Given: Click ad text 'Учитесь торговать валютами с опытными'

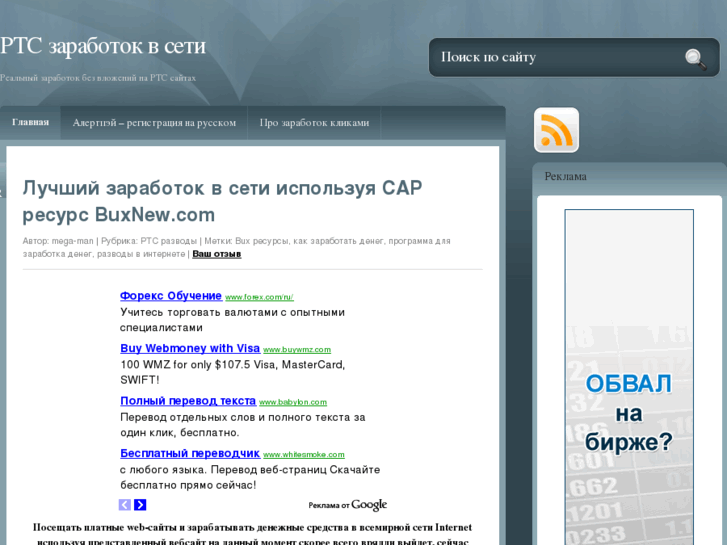Looking at the screenshot, I should click(232, 313).
